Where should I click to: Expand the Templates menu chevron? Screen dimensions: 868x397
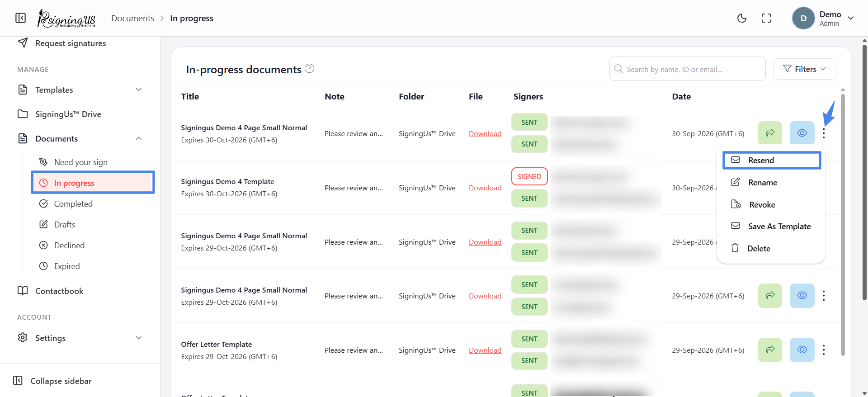click(139, 90)
